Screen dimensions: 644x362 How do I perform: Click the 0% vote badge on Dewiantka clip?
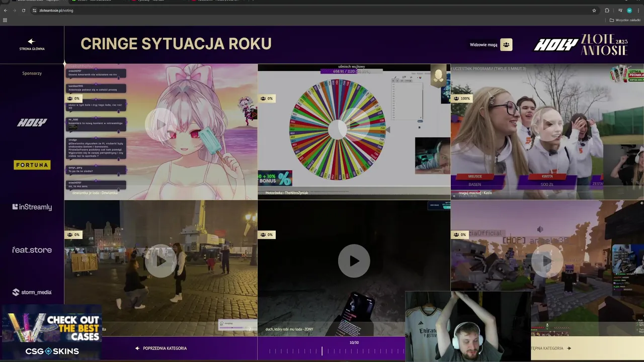pyautogui.click(x=73, y=99)
